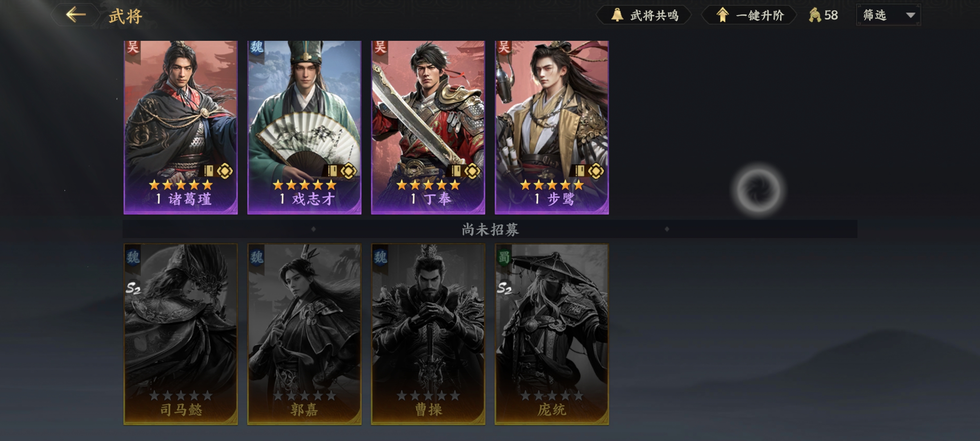Click the 尚未招募 section header
Viewport: 980px width, 441px height.
click(x=490, y=229)
